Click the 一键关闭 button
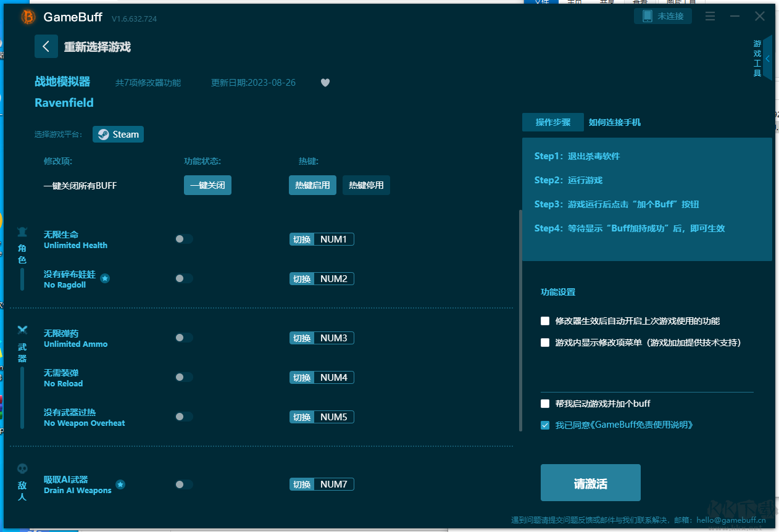The image size is (779, 532). [x=207, y=185]
